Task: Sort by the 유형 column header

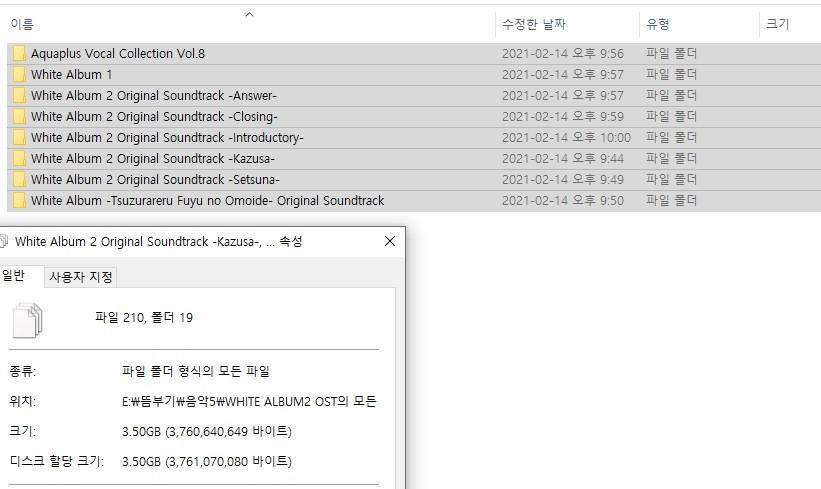Action: click(x=658, y=24)
